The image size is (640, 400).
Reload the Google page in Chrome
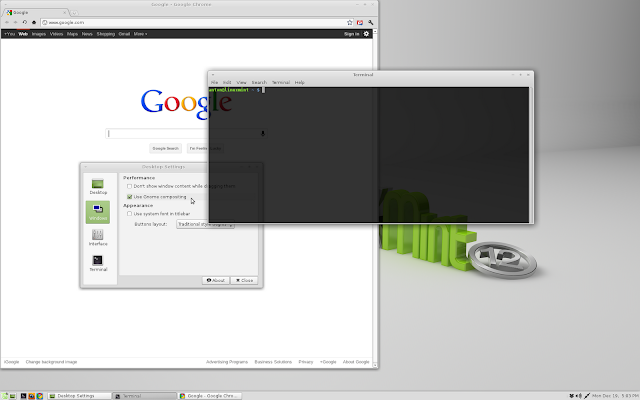point(24,22)
